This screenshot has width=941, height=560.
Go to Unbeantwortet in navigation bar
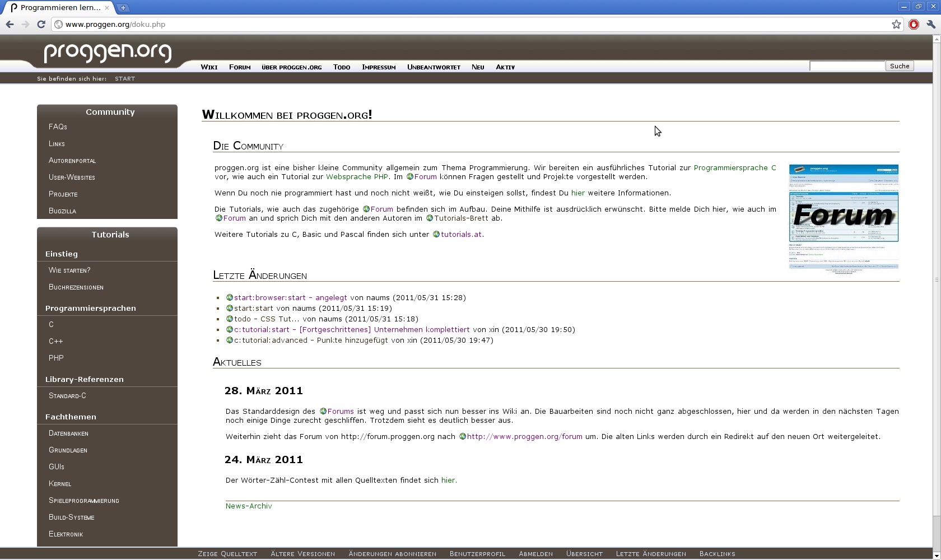click(434, 67)
